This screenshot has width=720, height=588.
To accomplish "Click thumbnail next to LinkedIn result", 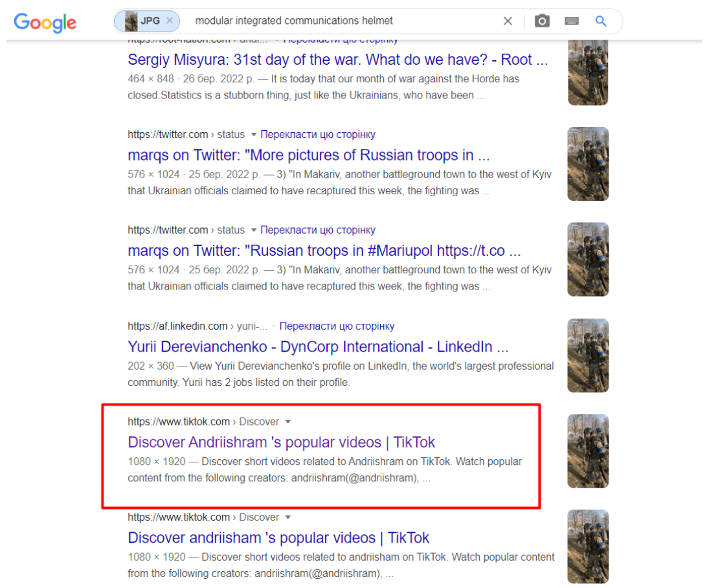I will click(x=588, y=356).
